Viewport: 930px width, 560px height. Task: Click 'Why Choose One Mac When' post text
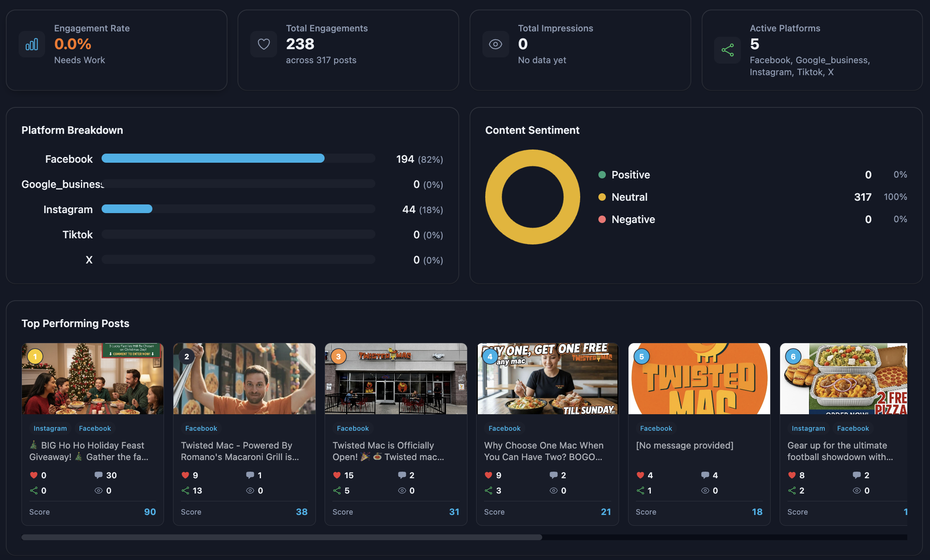pos(544,451)
